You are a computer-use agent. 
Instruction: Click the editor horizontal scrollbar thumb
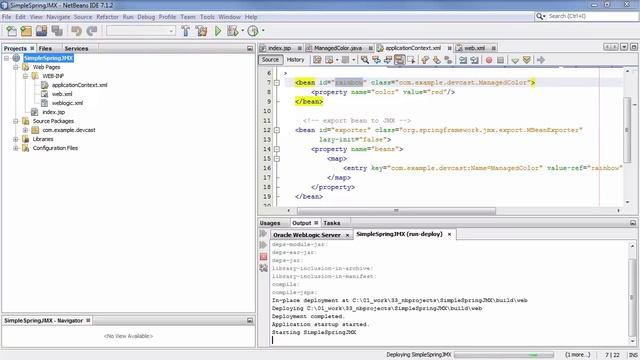point(396,211)
